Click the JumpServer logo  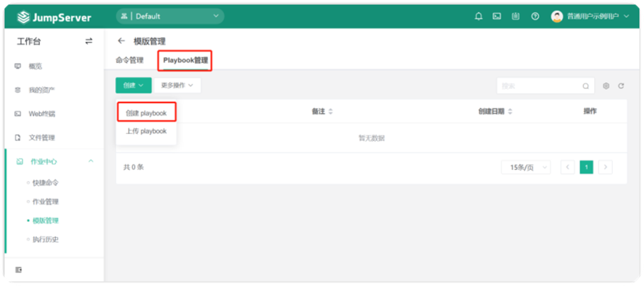pos(54,18)
